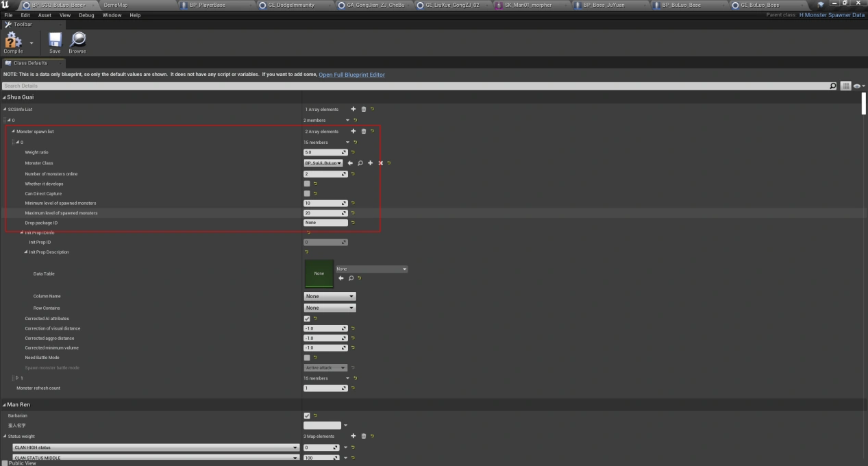Image resolution: width=868 pixels, height=466 pixels.
Task: Empty the SCGInfo List array
Action: [x=364, y=109]
